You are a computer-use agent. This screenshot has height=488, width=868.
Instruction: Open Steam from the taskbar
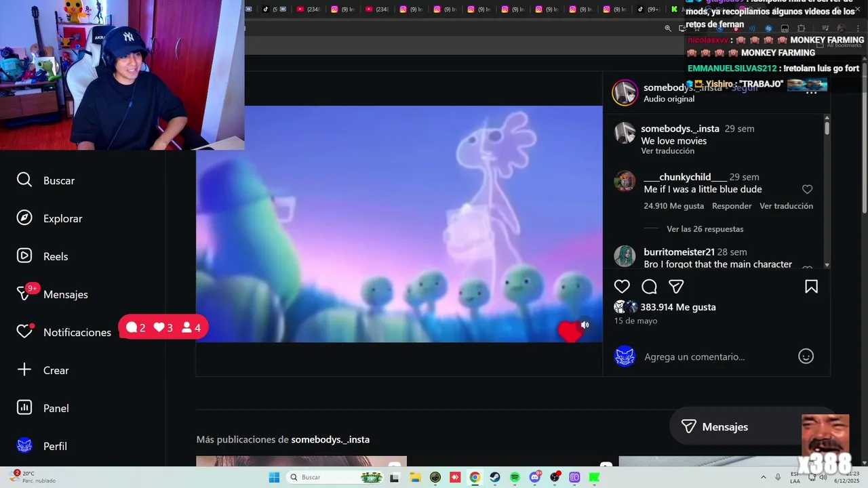click(x=495, y=477)
